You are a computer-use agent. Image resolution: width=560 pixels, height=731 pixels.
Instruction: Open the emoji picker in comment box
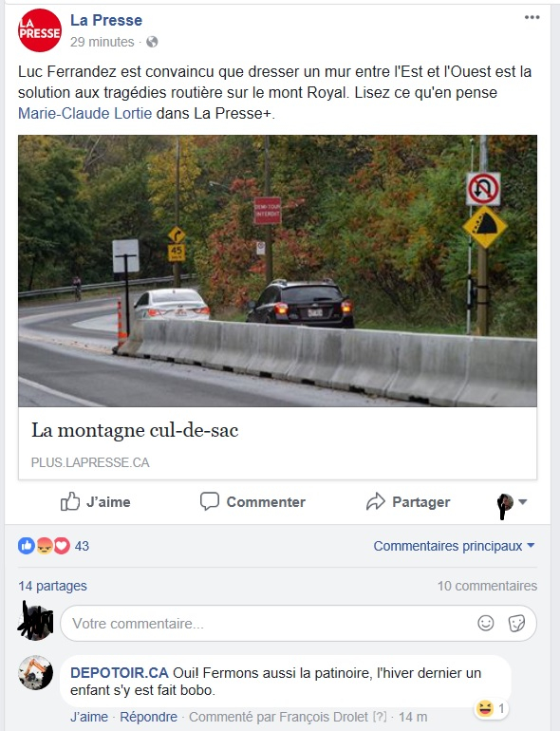[485, 623]
